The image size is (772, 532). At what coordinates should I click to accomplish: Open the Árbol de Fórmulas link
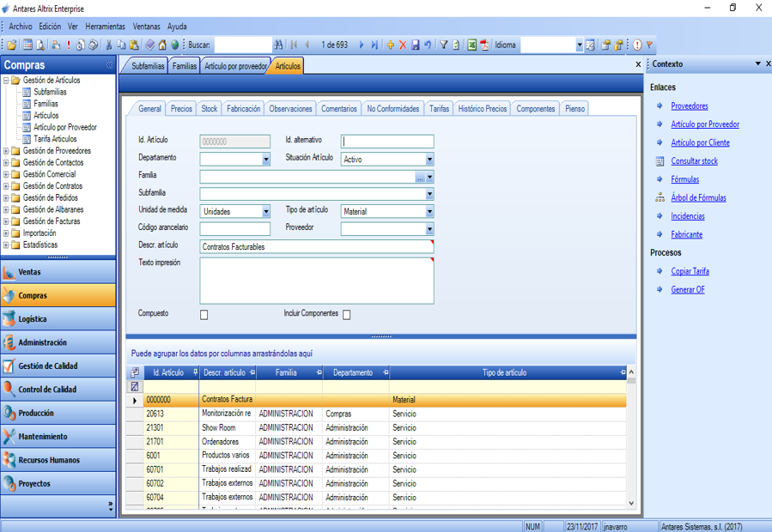(x=699, y=198)
